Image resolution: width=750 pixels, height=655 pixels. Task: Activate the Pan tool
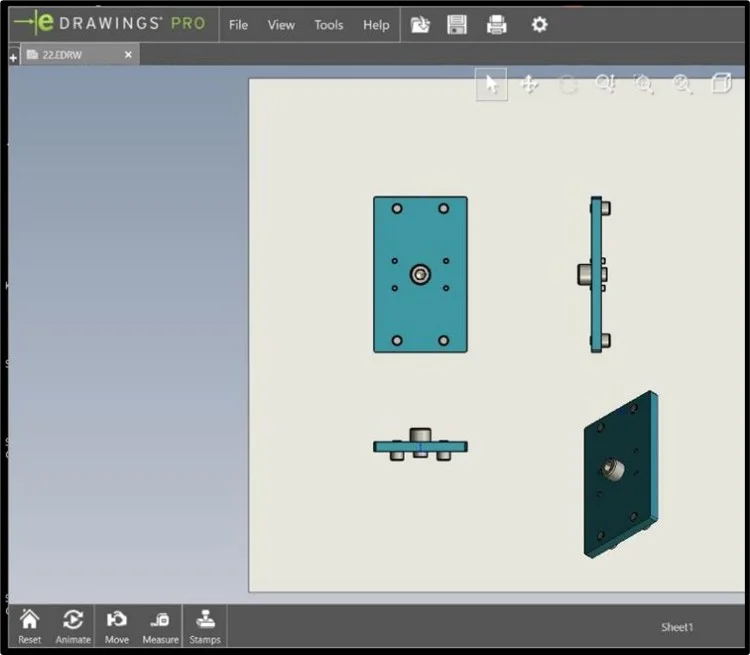tap(529, 84)
